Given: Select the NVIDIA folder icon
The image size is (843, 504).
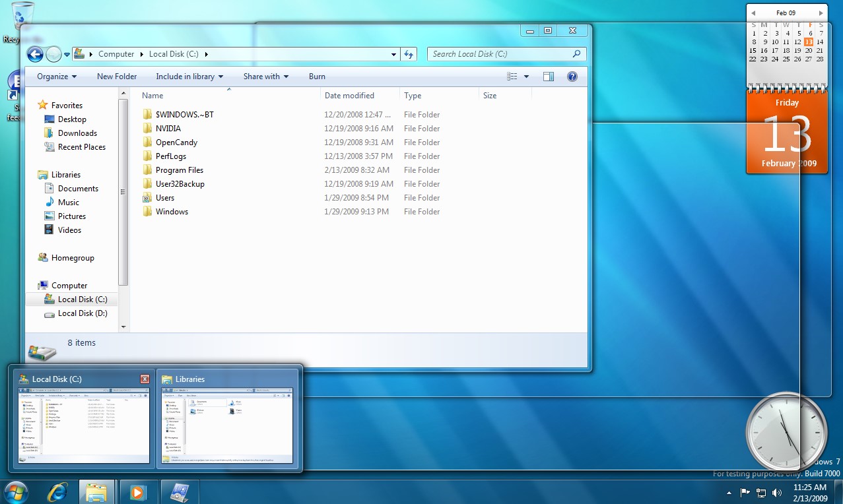Looking at the screenshot, I should click(x=148, y=129).
